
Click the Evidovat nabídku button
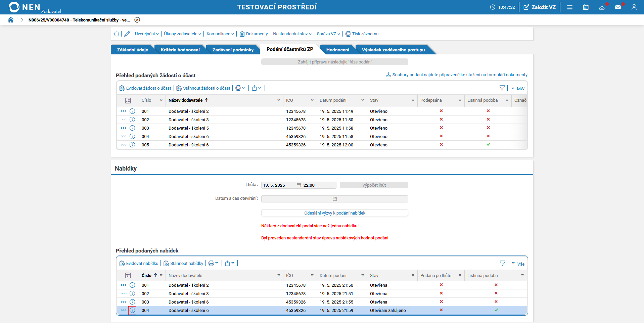pos(139,264)
